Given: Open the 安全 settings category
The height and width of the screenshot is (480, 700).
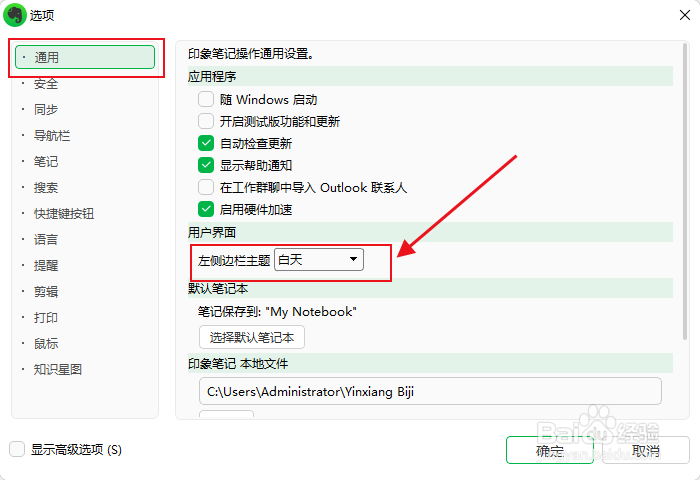Looking at the screenshot, I should tap(46, 83).
